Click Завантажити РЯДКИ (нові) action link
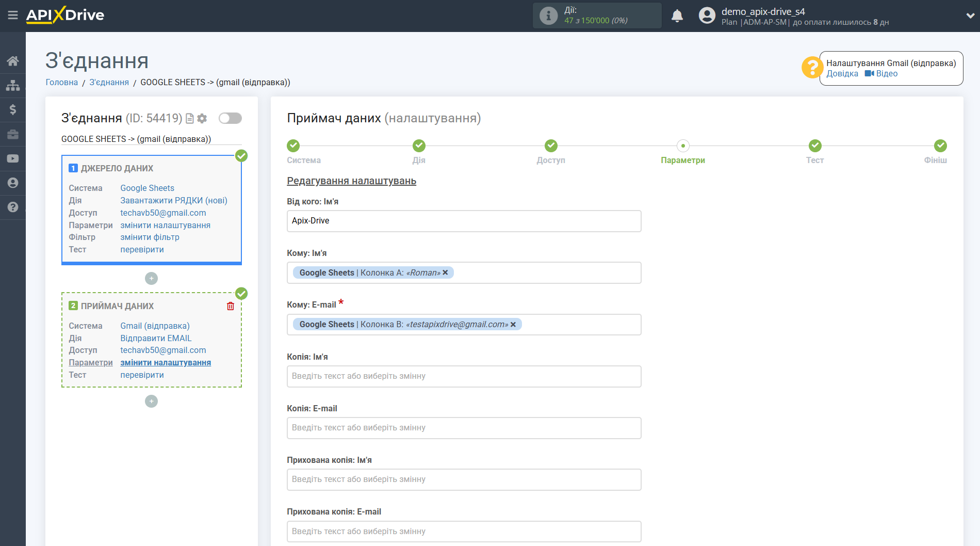 pyautogui.click(x=174, y=200)
